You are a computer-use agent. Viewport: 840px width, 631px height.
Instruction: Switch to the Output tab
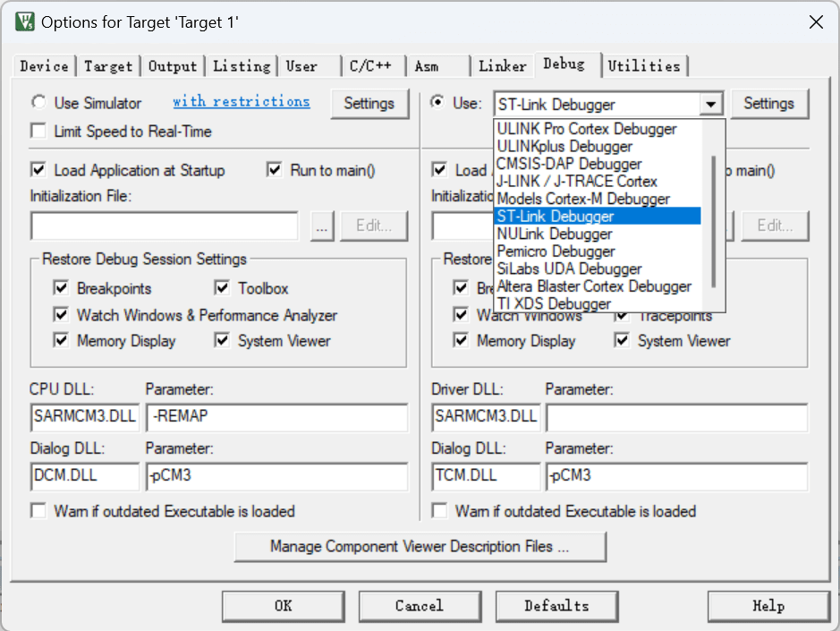[173, 66]
